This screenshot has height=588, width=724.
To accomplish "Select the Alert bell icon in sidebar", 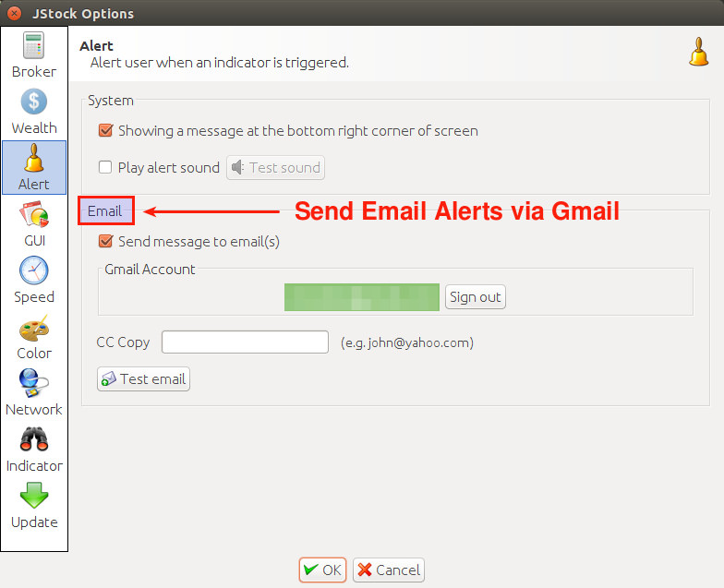I will click(x=33, y=158).
